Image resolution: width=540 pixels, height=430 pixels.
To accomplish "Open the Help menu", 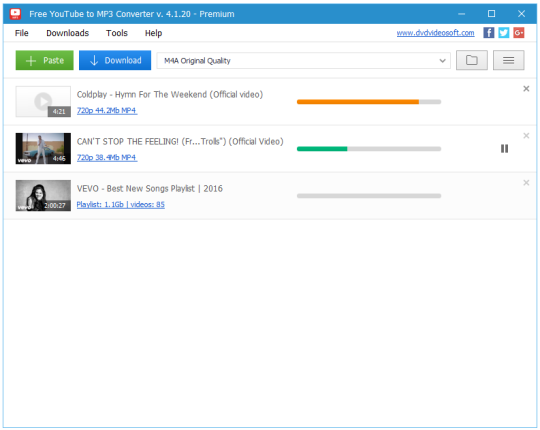I will tap(153, 33).
